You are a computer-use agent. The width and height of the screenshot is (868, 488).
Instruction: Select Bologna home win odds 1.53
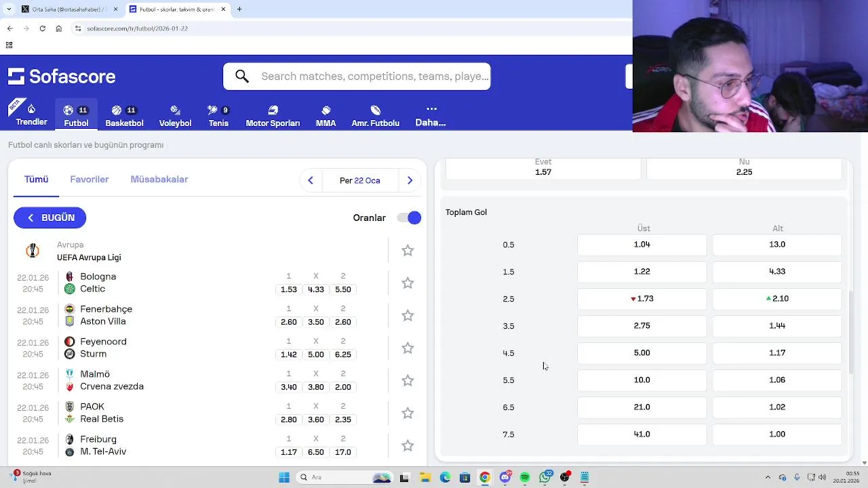(289, 289)
